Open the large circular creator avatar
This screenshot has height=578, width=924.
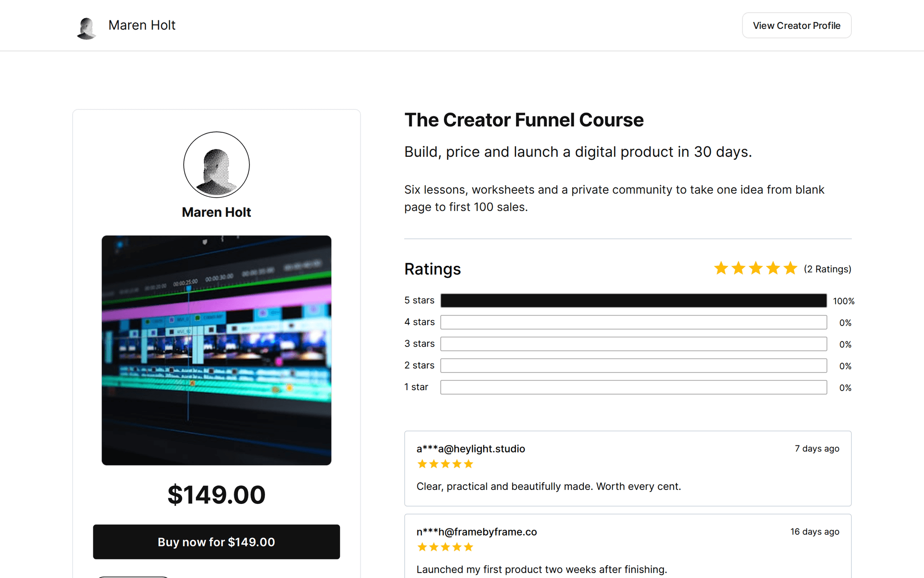coord(217,165)
